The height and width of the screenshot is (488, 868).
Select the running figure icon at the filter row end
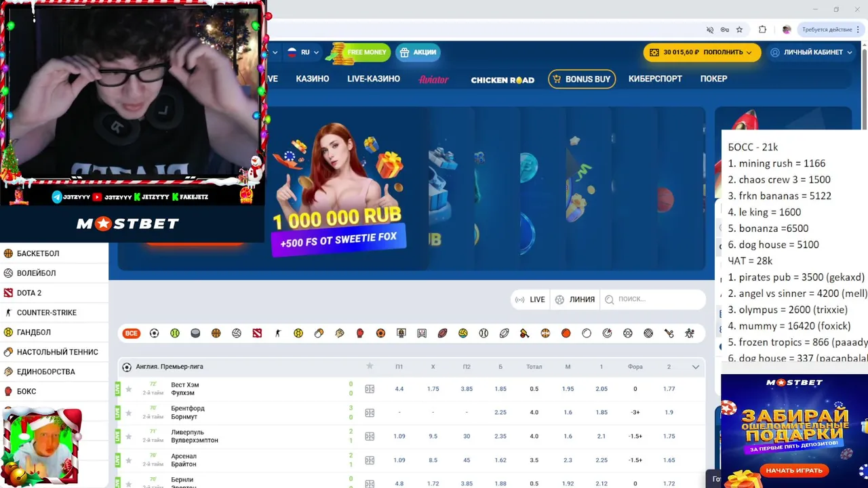coord(690,333)
